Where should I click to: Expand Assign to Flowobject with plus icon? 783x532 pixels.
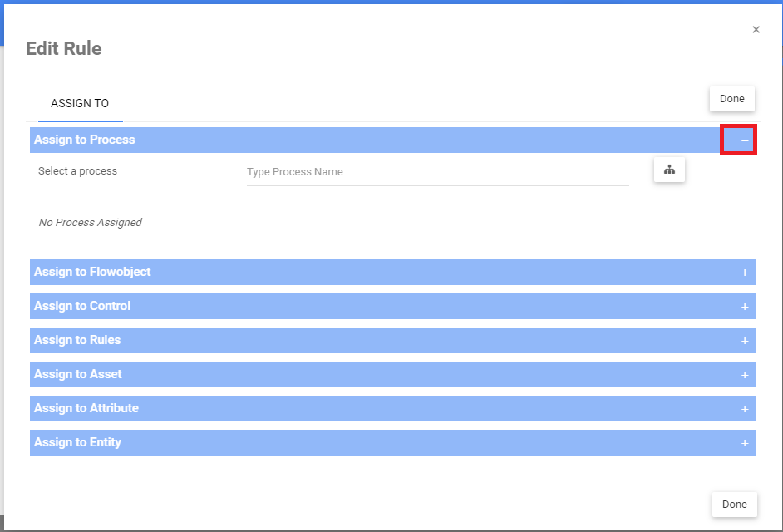pos(744,273)
